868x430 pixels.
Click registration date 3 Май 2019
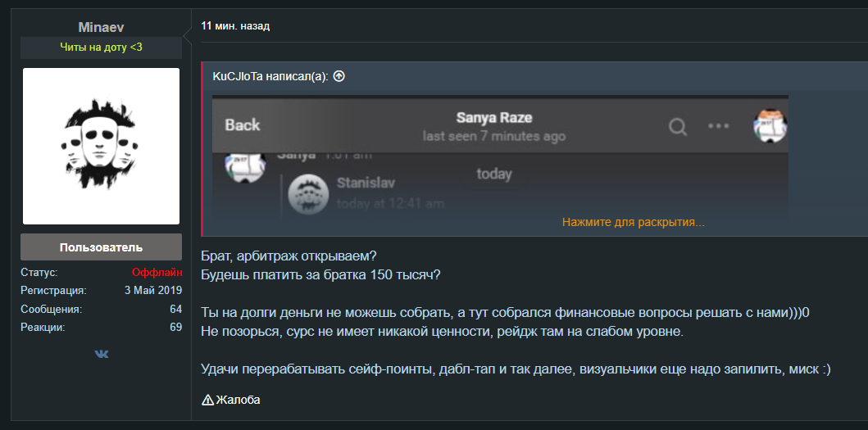point(153,291)
